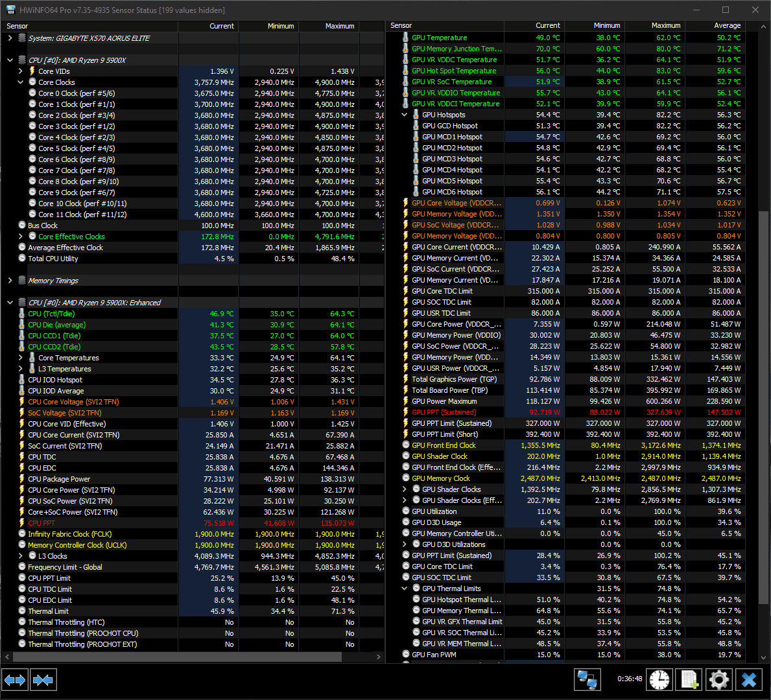Expand Core Temperatures

pos(21,357)
